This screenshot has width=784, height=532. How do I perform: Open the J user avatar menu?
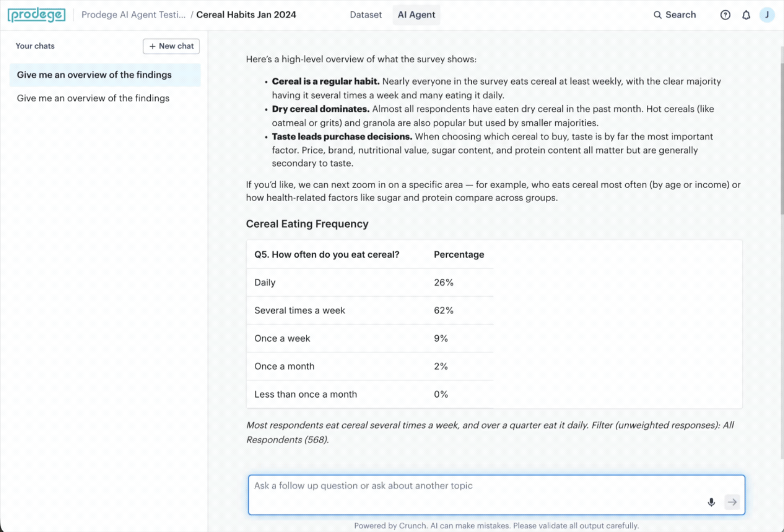(x=767, y=15)
